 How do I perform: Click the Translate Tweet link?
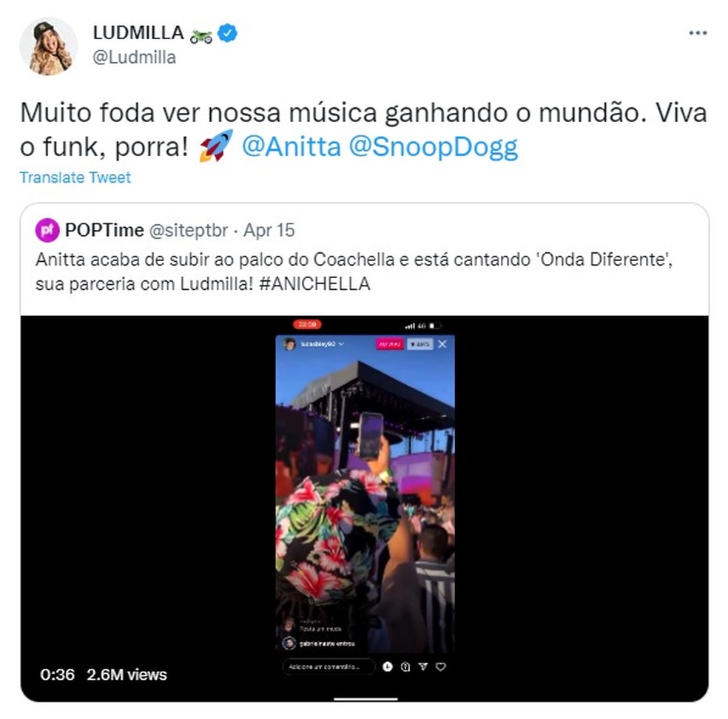[75, 178]
